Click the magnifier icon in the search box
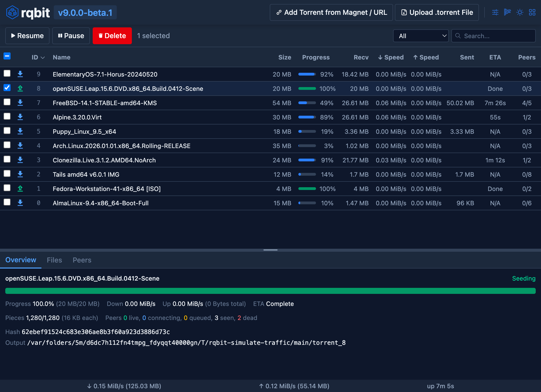 458,36
